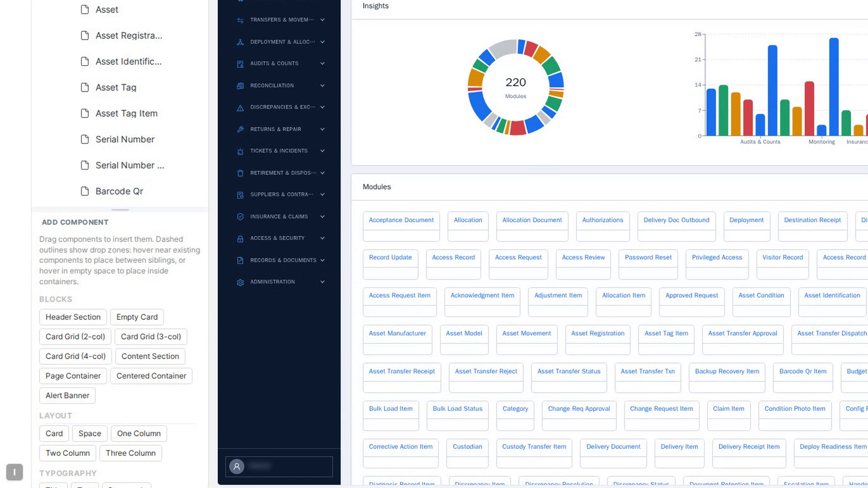This screenshot has height=488, width=868.
Task: Click the tallest blue bar above Monitoring
Action: click(x=834, y=87)
